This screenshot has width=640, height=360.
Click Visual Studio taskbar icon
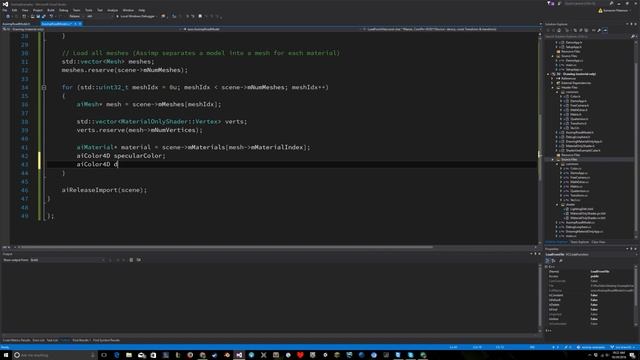point(239,355)
